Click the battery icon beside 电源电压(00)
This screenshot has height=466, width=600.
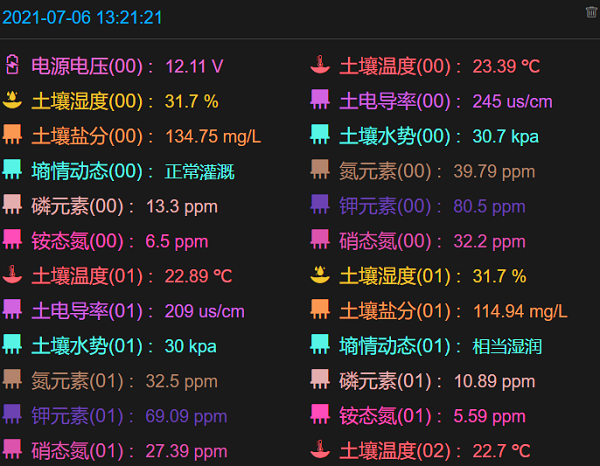click(x=12, y=66)
